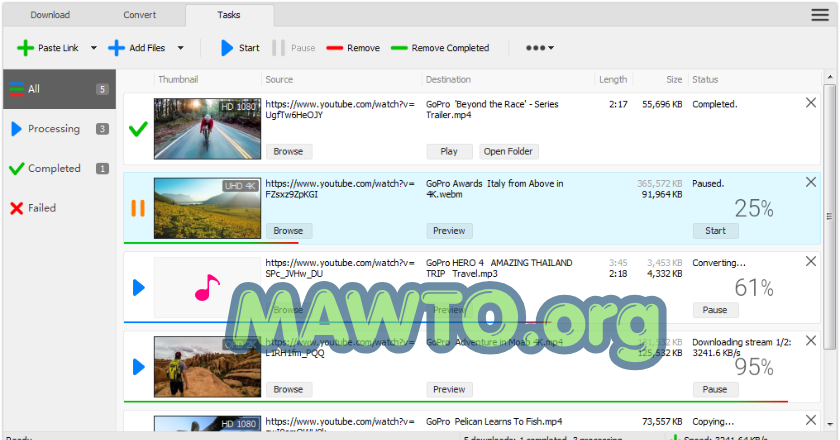Click the 'Paused.' status text
840x440 pixels.
click(708, 183)
